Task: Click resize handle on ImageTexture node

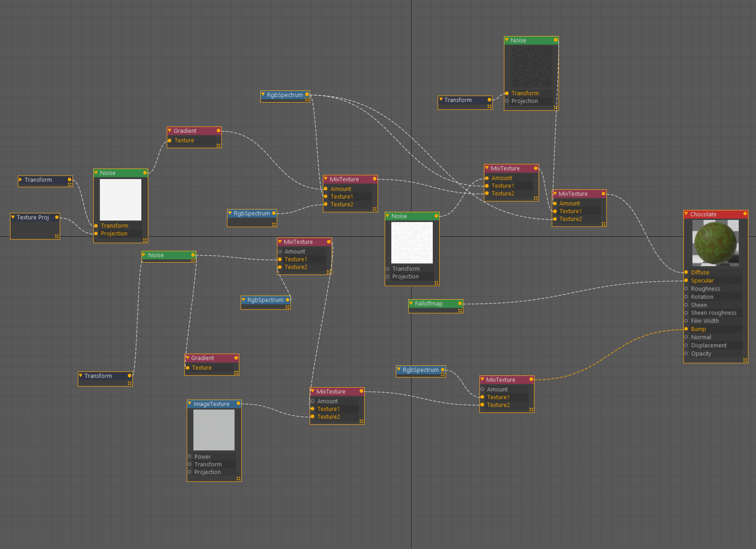Action: pyautogui.click(x=238, y=479)
